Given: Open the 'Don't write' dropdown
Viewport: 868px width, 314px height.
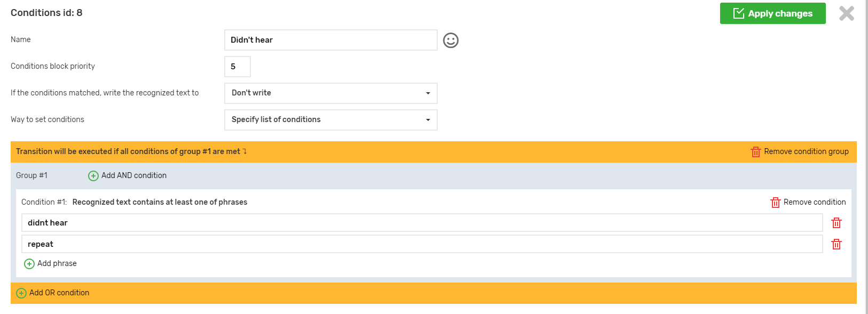Looking at the screenshot, I should tap(330, 93).
